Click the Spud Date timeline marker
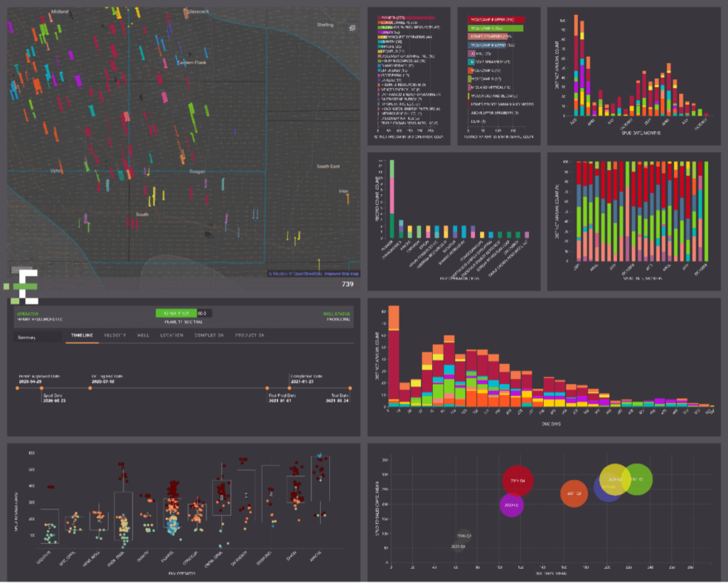This screenshot has height=583, width=728. pos(41,388)
